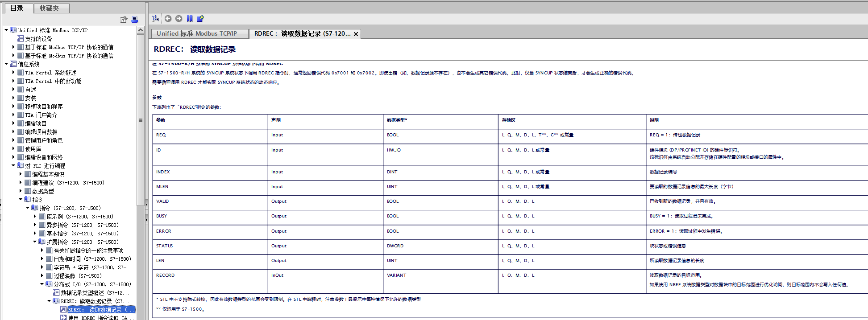This screenshot has width=868, height=320.
Task: Open the 支持的设备 topic
Action: tap(38, 39)
